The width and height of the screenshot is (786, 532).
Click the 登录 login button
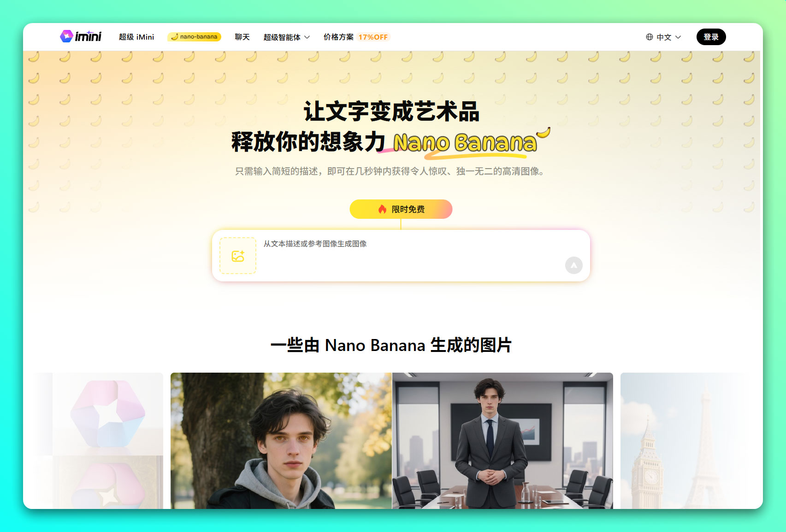click(x=711, y=37)
